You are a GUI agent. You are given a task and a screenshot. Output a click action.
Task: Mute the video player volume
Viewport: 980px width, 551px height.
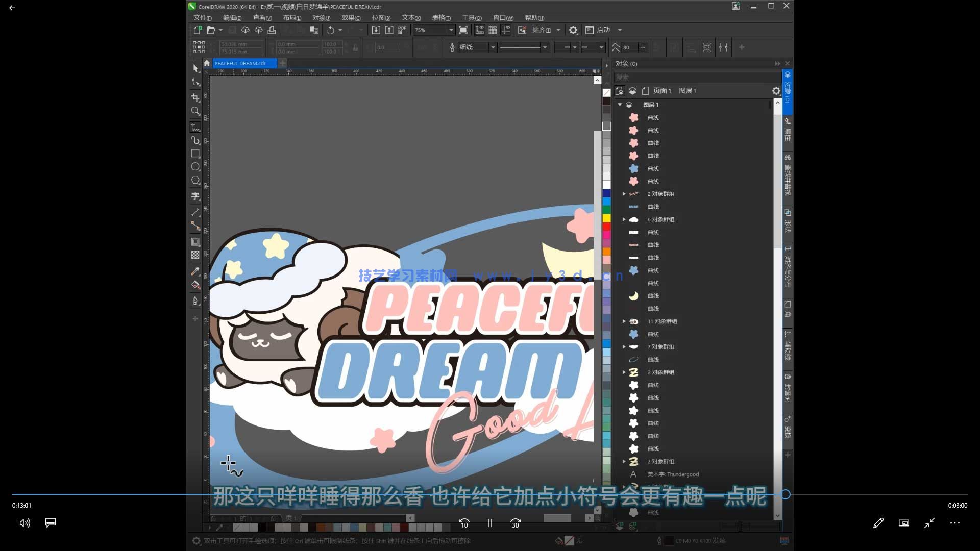point(24,523)
